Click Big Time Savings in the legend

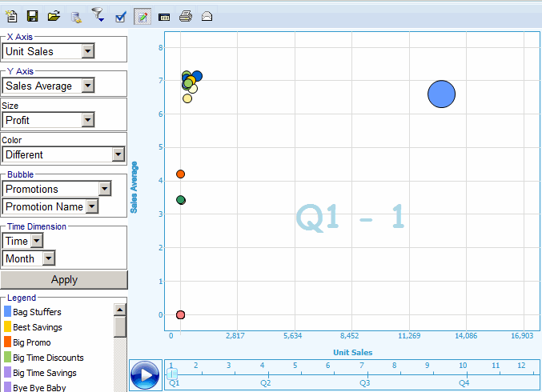coord(45,373)
